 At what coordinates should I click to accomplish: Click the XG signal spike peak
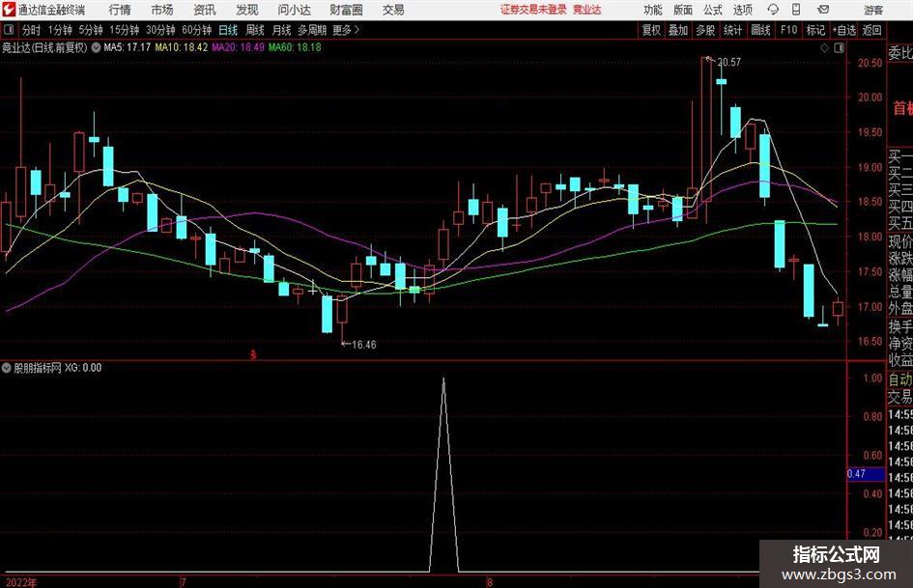point(443,379)
